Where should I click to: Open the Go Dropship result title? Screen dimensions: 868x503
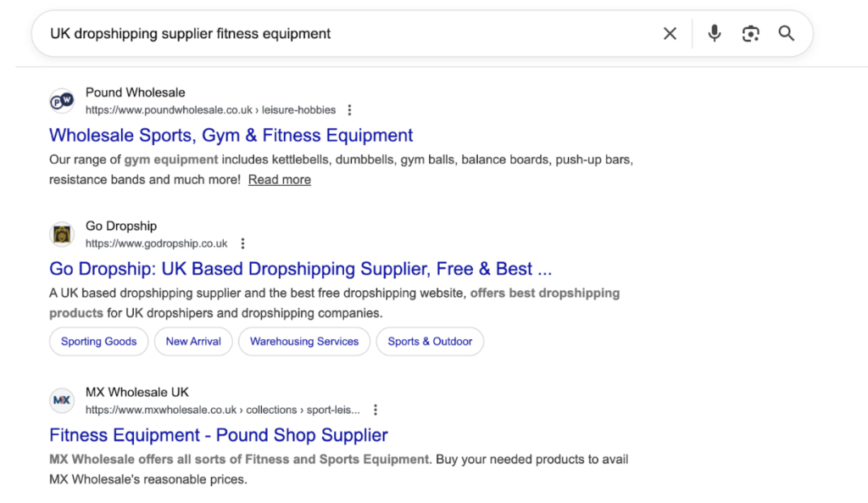299,268
